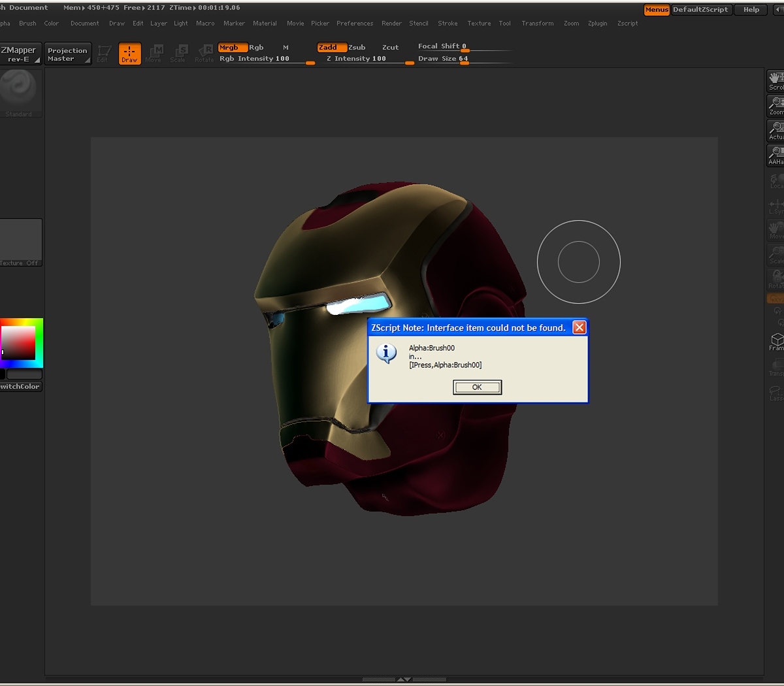Screen dimensions: 784x686
Task: Select the Draw mode button
Action: click(130, 54)
